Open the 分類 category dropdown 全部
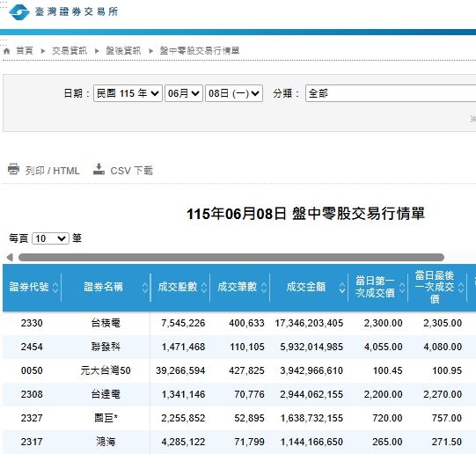Image resolution: width=476 pixels, height=454 pixels. [391, 93]
